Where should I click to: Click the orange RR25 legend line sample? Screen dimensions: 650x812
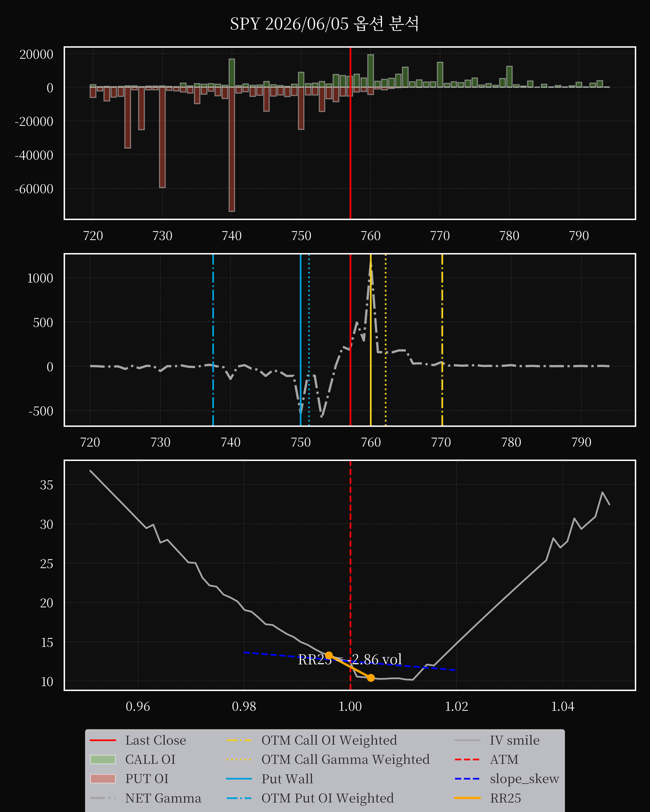click(x=467, y=798)
